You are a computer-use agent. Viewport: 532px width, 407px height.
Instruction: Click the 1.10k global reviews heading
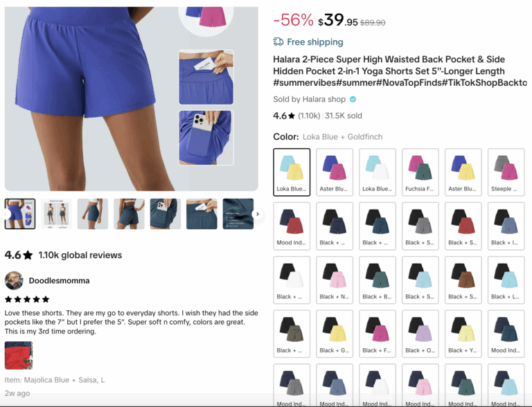coord(80,255)
